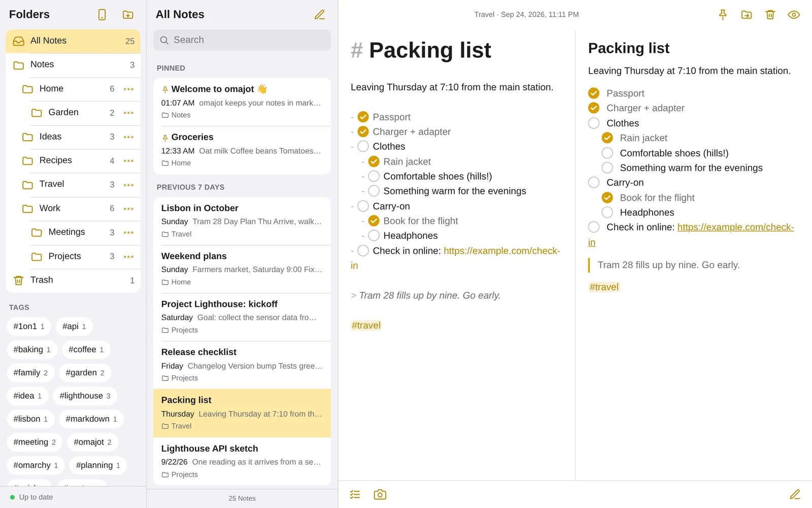
Task: Open the three-dot menu for Ideas folder
Action: click(x=128, y=137)
